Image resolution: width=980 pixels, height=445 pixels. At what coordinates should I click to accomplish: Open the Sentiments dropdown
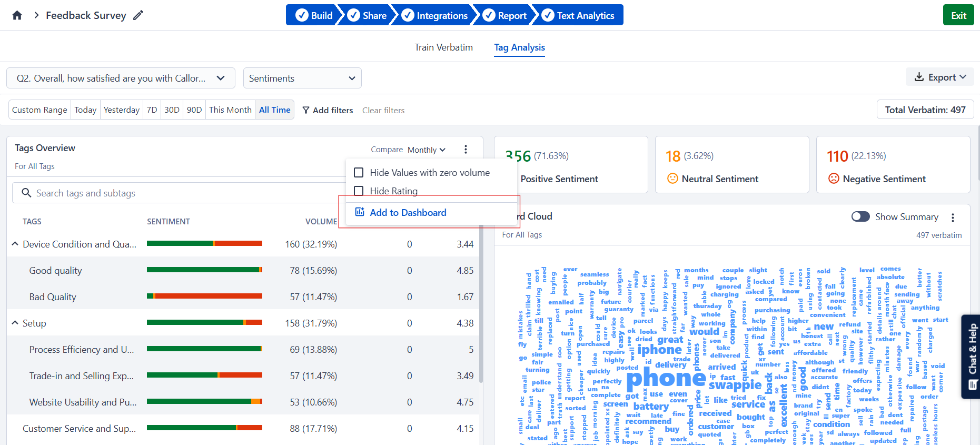(302, 78)
